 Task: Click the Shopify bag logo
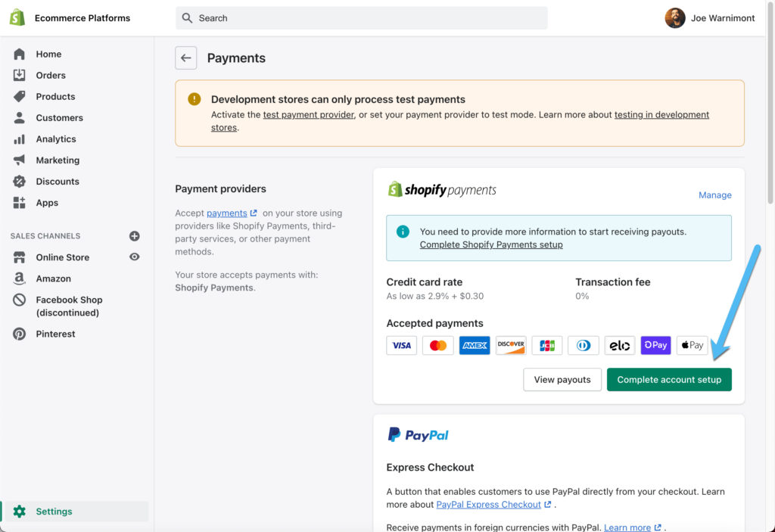click(17, 18)
